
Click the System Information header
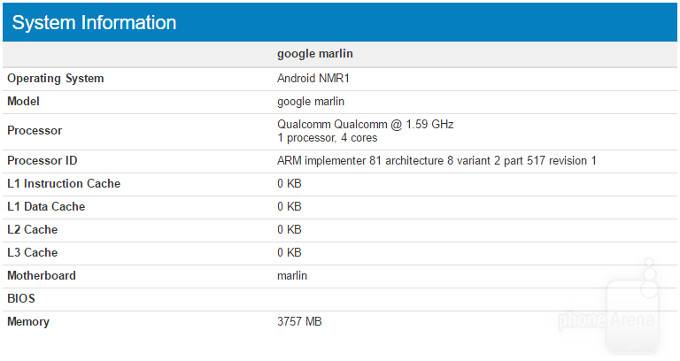click(x=94, y=23)
